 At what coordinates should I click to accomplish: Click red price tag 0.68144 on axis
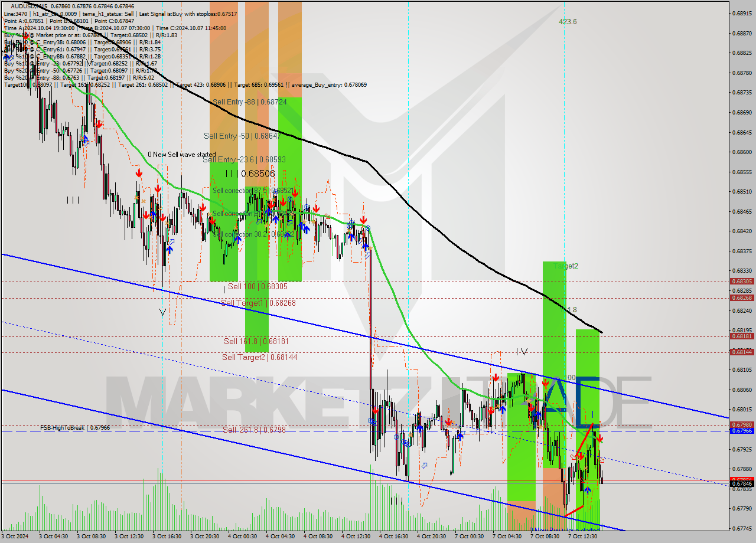coord(742,352)
